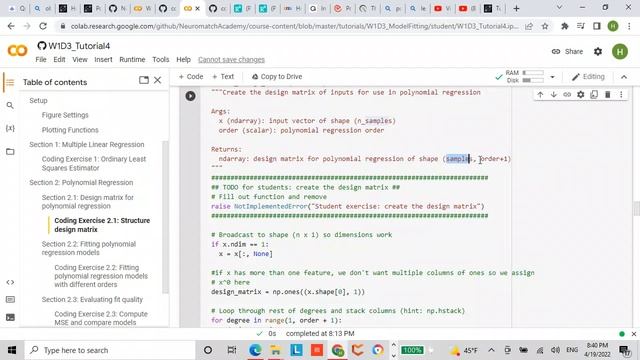Add a Code cell
The width and height of the screenshot is (640, 360).
191,76
